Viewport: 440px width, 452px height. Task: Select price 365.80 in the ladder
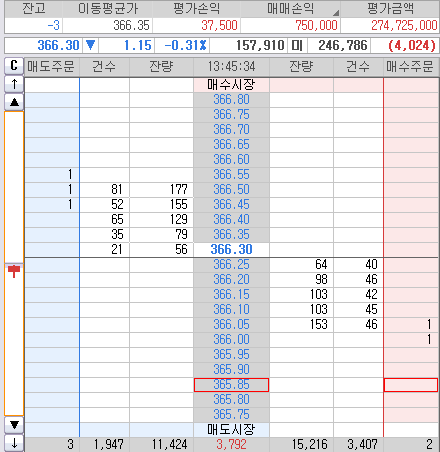point(231,399)
